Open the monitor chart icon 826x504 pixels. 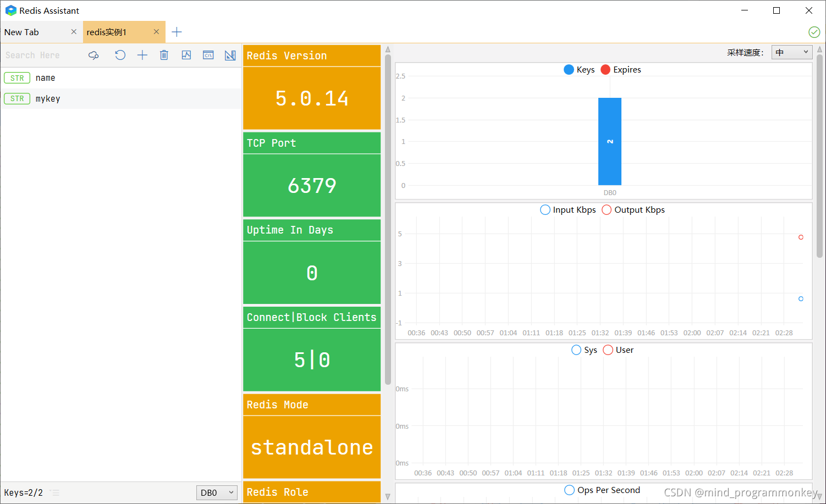point(186,55)
